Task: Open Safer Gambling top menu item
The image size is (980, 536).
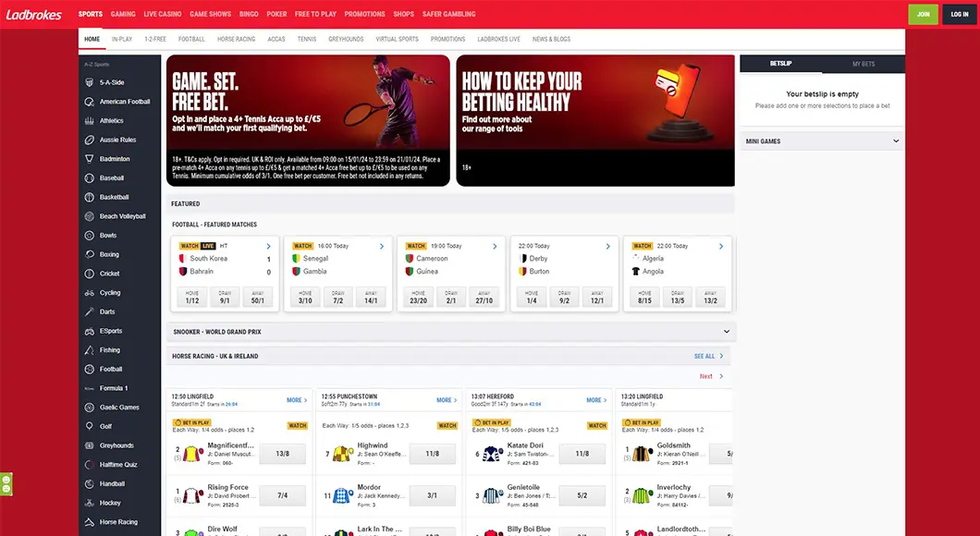Action: (x=448, y=14)
